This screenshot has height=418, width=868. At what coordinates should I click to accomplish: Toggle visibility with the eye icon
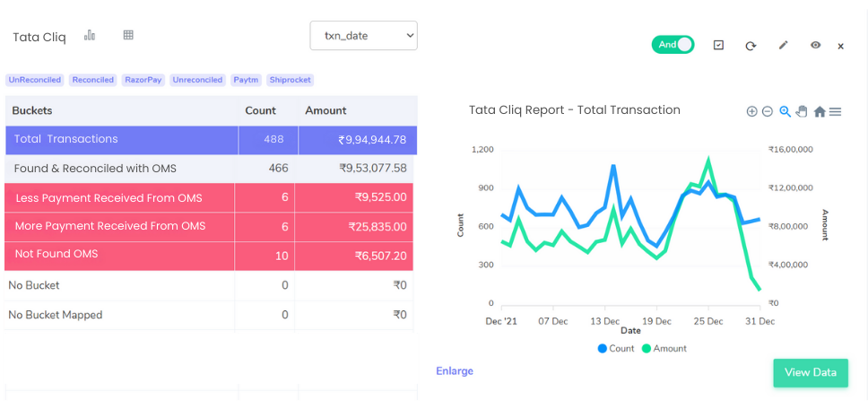[815, 46]
